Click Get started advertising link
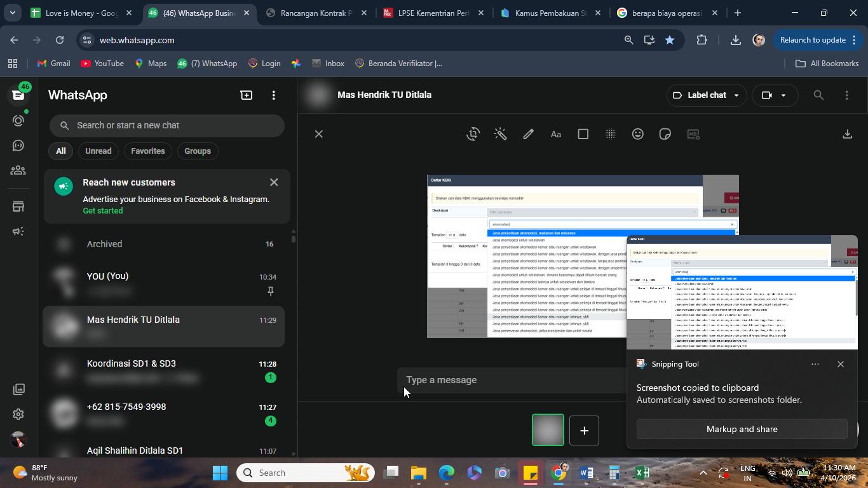Image resolution: width=868 pixels, height=488 pixels. [x=103, y=211]
